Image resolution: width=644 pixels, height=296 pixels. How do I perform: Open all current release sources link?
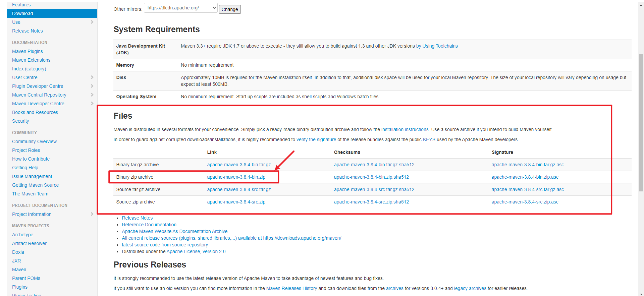tap(231, 238)
